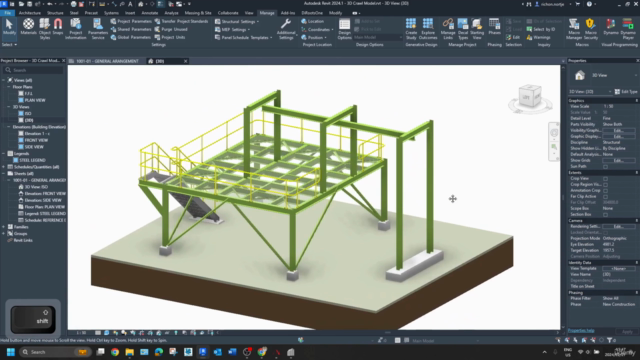Viewport: 640px width, 360px height.
Task: Open the File menu
Action: [x=7, y=13]
